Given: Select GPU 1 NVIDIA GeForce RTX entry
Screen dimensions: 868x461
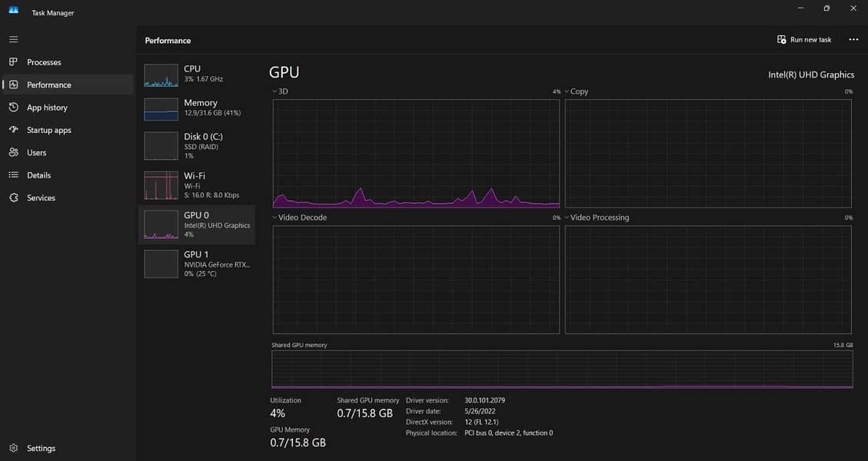Looking at the screenshot, I should point(197,264).
